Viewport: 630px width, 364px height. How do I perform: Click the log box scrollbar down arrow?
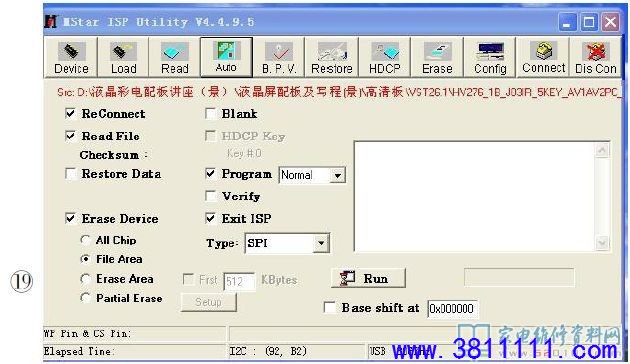(x=602, y=243)
